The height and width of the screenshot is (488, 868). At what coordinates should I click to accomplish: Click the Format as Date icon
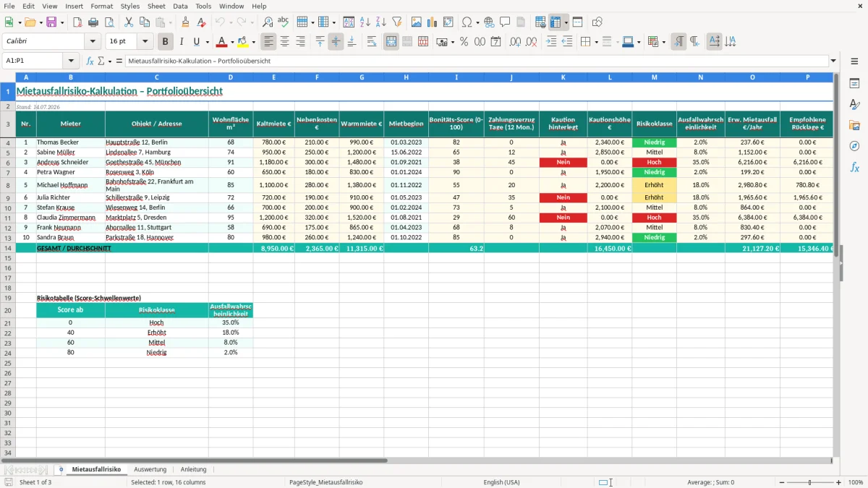[x=496, y=42]
